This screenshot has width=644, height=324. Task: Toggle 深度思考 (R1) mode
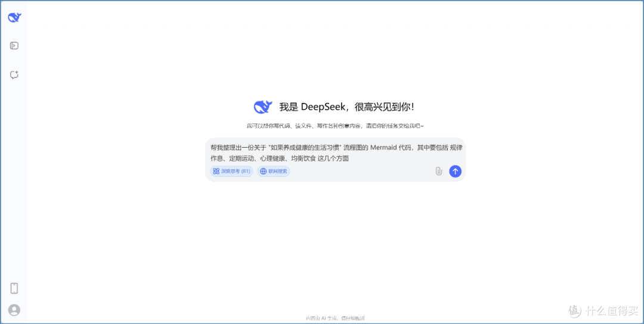pos(231,172)
